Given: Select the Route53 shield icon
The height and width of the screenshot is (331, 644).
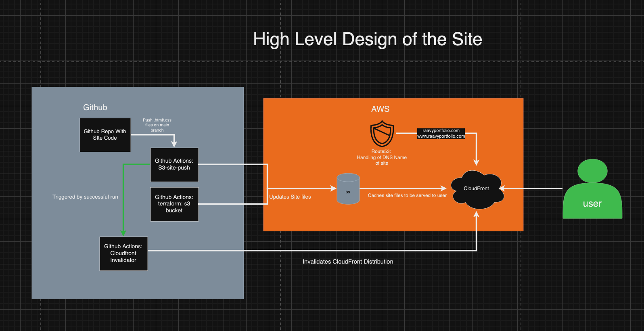Looking at the screenshot, I should point(382,134).
